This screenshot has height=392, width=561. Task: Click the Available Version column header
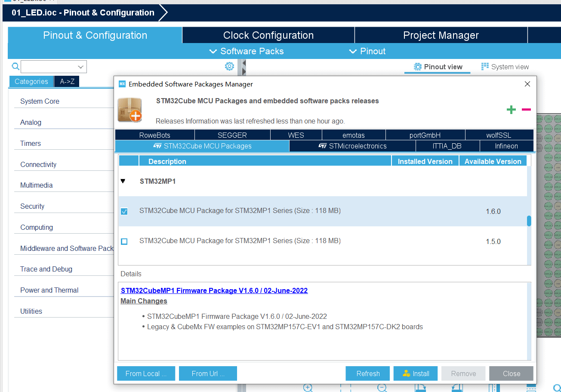pos(493,161)
